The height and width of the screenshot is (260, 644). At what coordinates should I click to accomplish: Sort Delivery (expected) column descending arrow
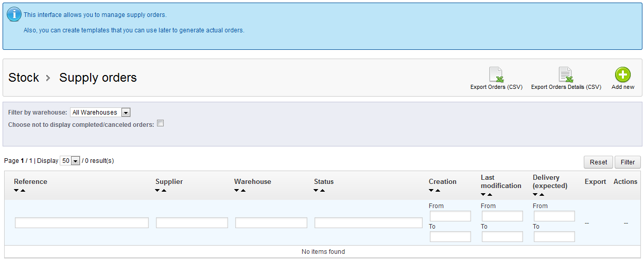(x=535, y=195)
